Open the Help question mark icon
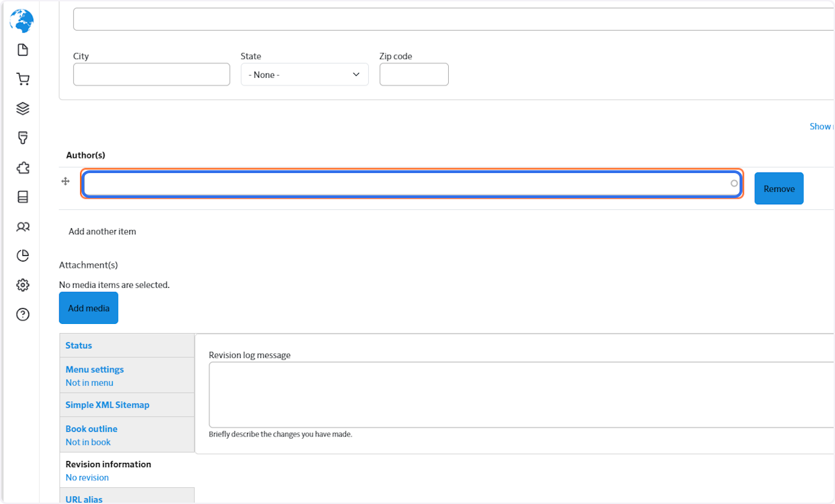 point(23,315)
